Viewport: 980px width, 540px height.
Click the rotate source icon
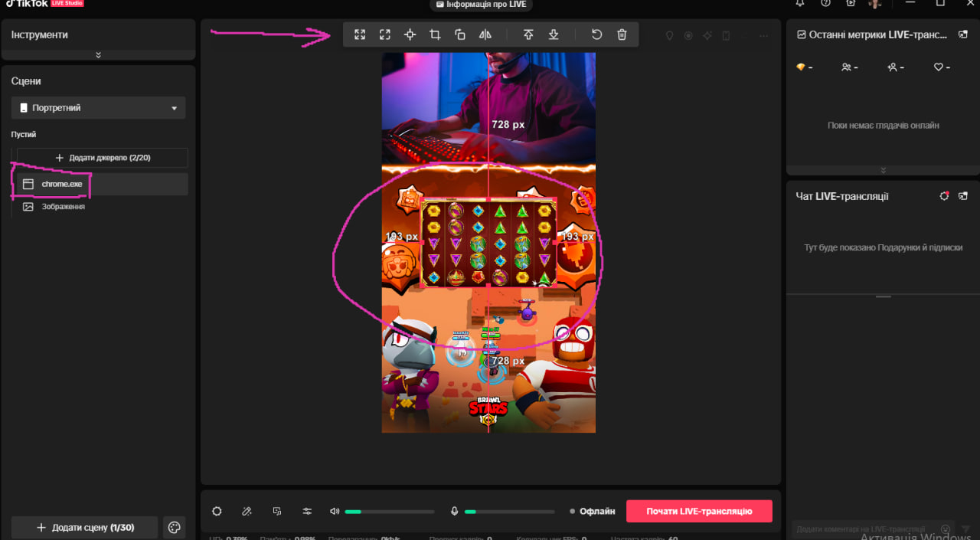point(460,34)
